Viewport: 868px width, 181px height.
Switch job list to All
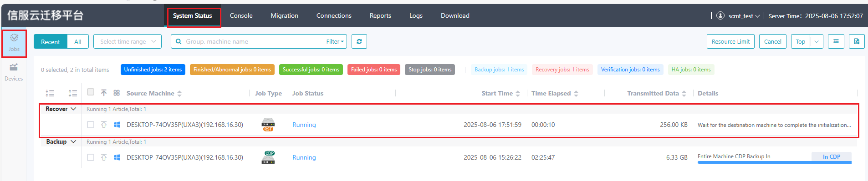point(78,41)
